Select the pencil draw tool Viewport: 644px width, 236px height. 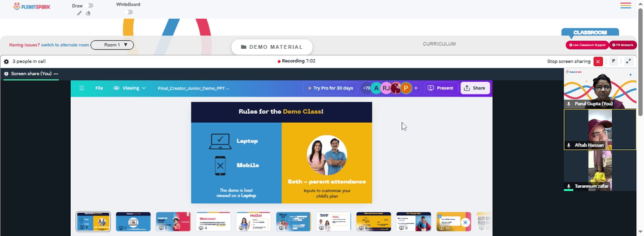80,13
